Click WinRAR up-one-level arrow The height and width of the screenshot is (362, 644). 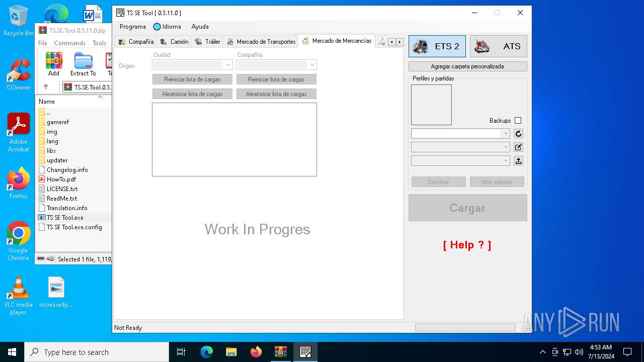(45, 87)
